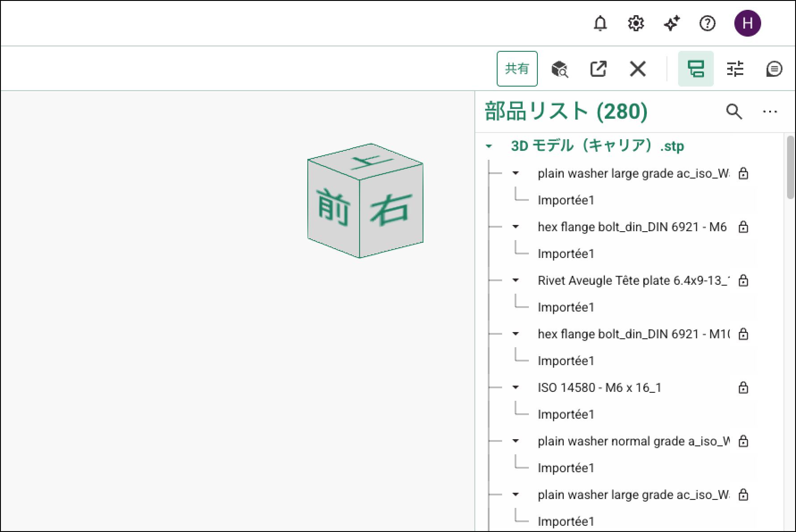
Task: Open model in new window icon
Action: point(598,69)
